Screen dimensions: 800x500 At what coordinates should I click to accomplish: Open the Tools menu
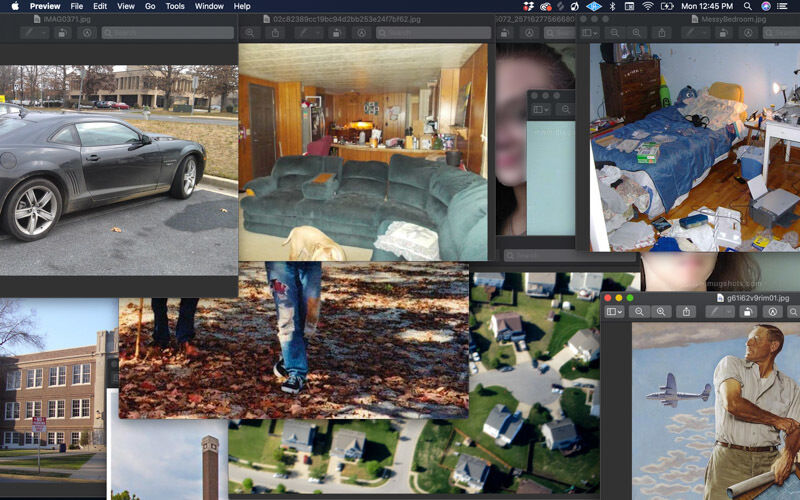[x=175, y=6]
